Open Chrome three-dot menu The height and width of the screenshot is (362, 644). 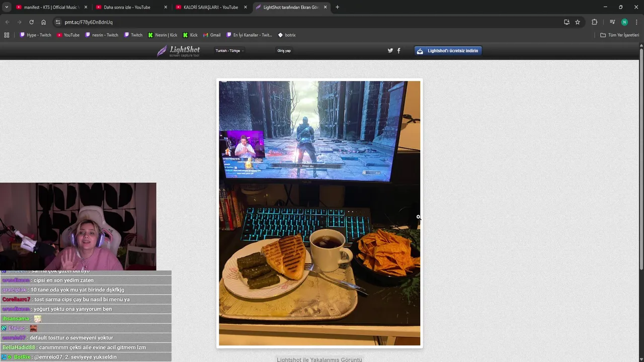point(636,22)
